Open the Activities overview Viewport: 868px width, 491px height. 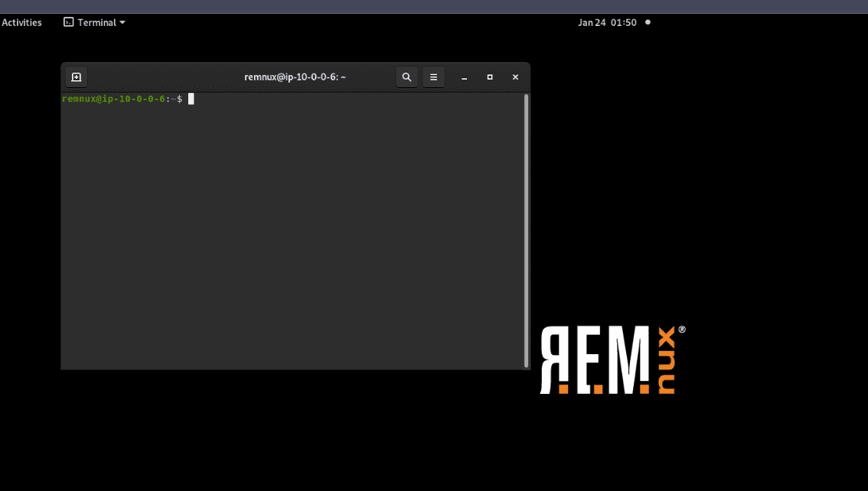click(21, 22)
